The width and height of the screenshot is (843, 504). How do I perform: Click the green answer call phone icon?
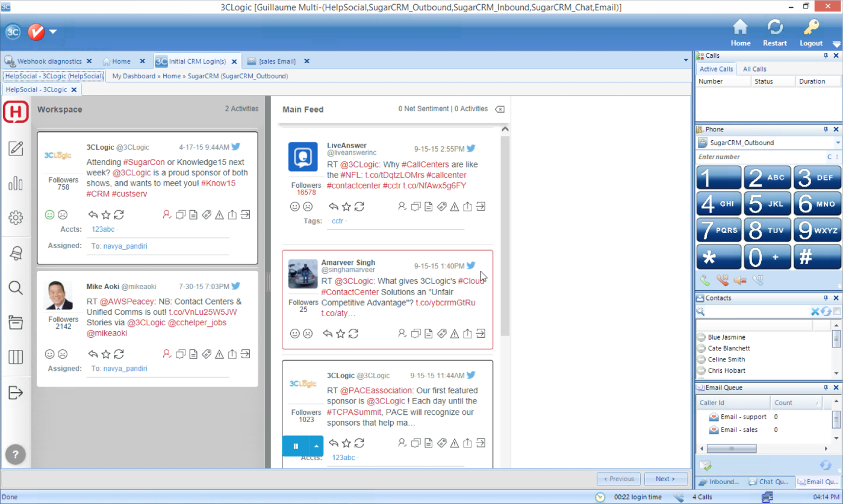(x=705, y=280)
